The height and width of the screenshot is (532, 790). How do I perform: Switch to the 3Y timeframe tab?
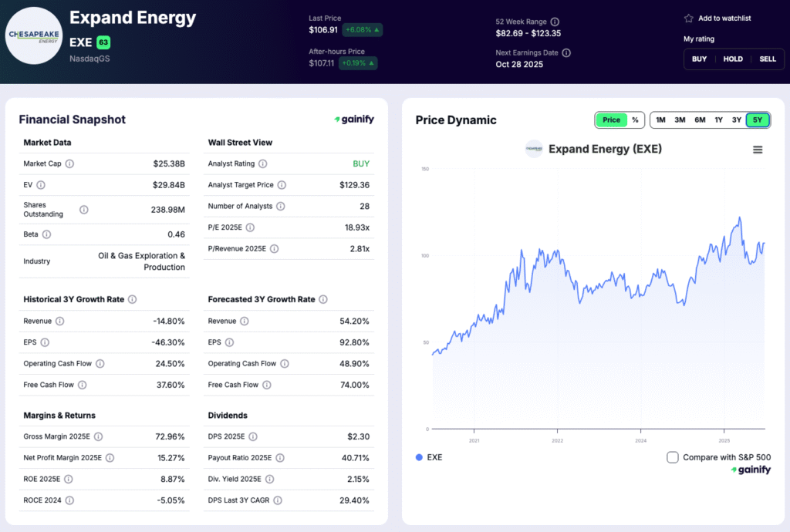[738, 120]
